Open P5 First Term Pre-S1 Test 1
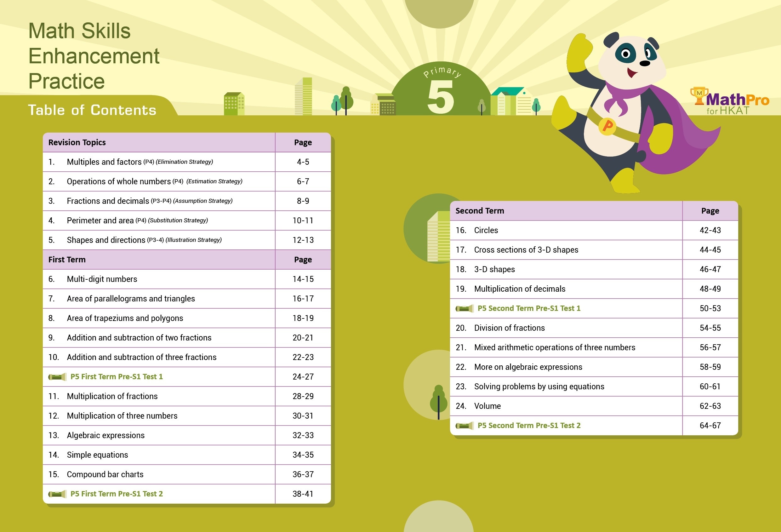 tap(117, 377)
